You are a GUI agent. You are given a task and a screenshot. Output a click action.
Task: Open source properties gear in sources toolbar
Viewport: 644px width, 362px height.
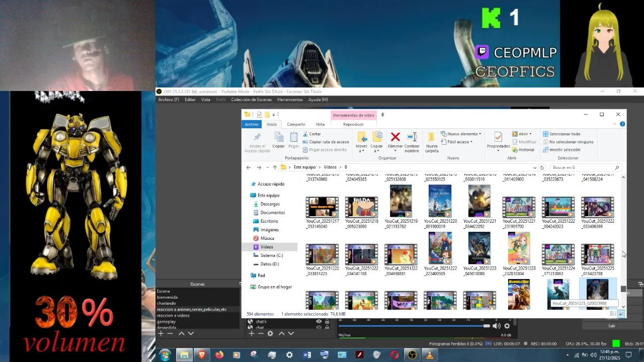click(x=270, y=333)
